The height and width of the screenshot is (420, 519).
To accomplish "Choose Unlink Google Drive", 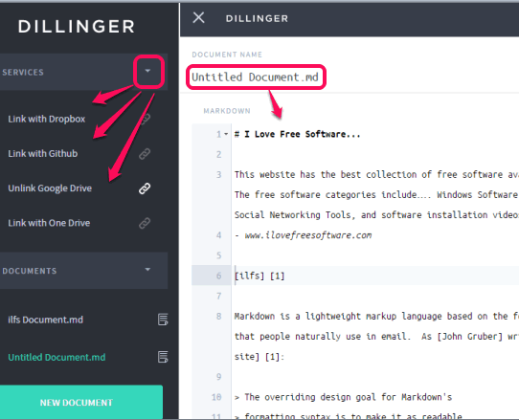I will coord(50,188).
